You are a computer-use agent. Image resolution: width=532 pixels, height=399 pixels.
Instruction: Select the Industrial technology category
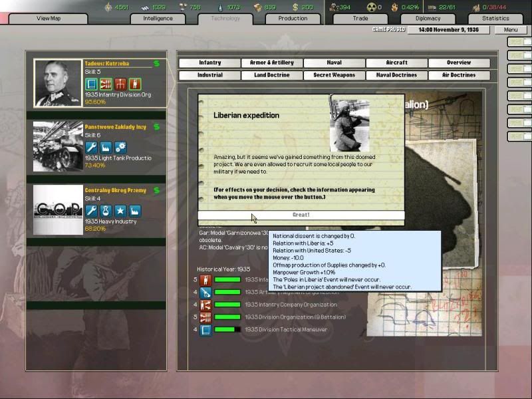click(209, 75)
